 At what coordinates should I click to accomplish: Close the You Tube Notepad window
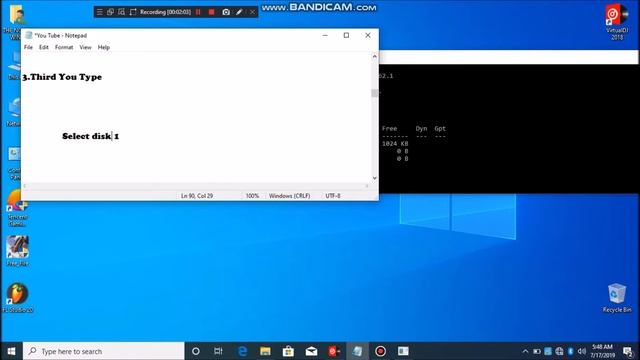coord(368,36)
